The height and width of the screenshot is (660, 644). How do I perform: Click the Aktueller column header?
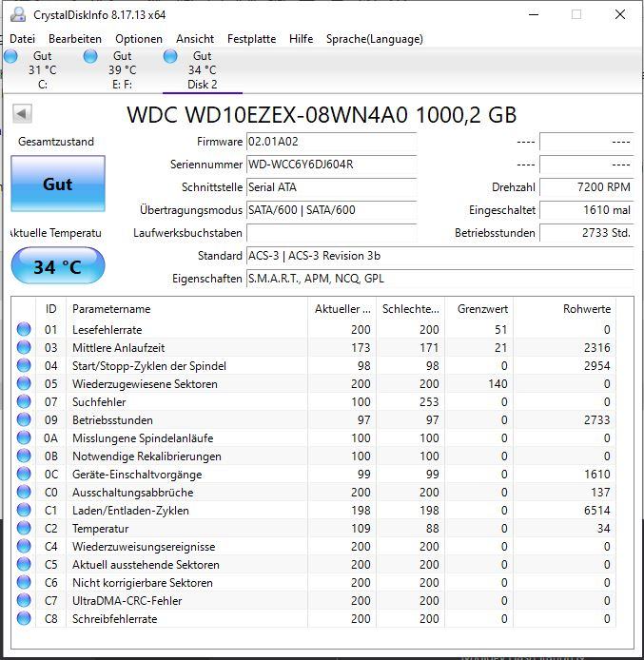click(342, 309)
